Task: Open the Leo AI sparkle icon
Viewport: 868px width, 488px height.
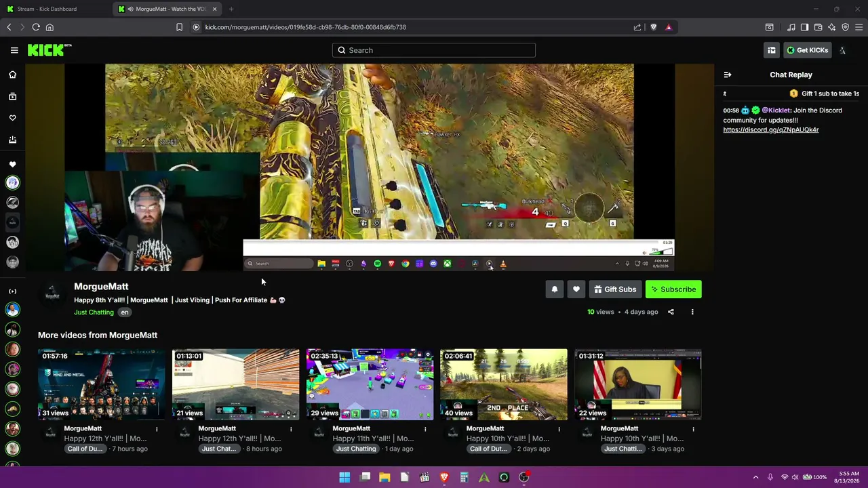Action: [x=831, y=27]
